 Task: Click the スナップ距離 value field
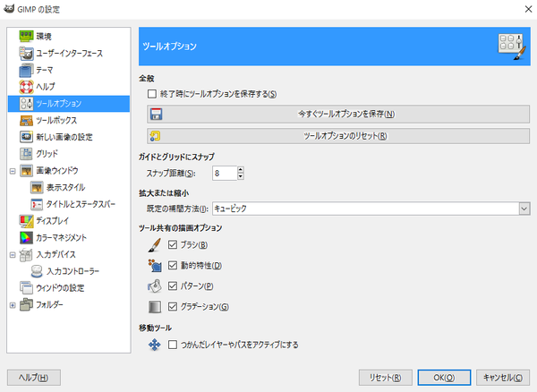pos(225,174)
